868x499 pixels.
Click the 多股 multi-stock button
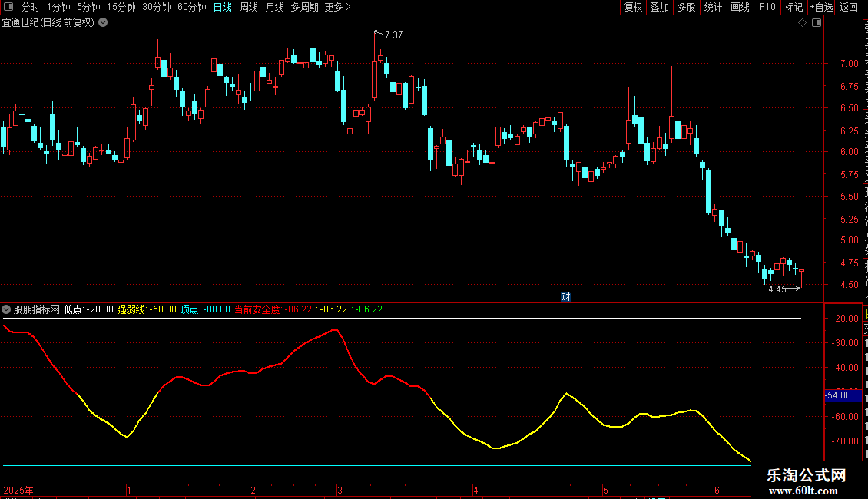click(686, 7)
